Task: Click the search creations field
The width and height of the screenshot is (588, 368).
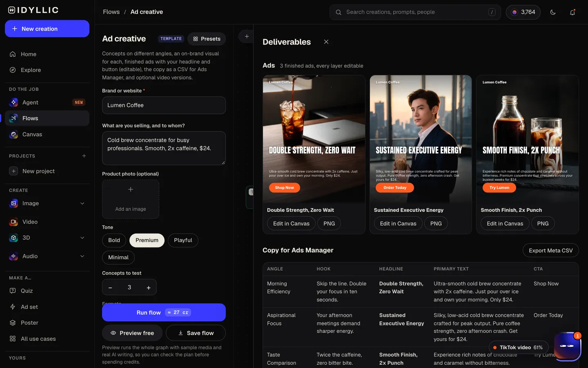Action: pos(415,12)
